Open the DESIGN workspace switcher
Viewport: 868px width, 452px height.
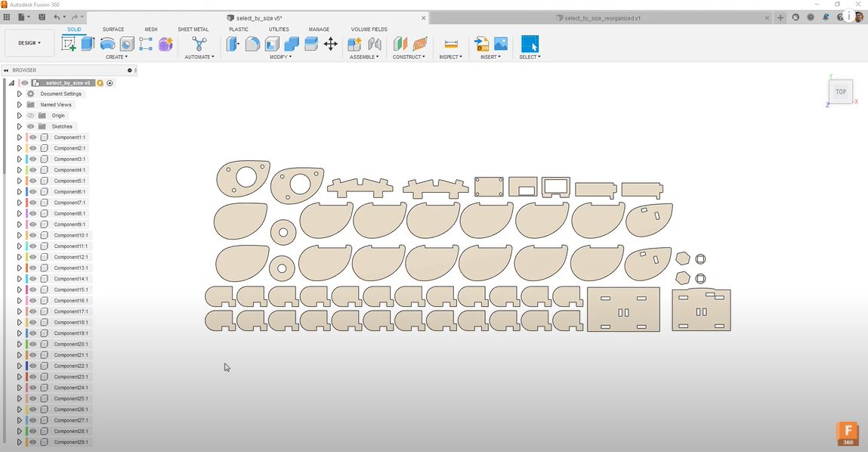click(29, 43)
